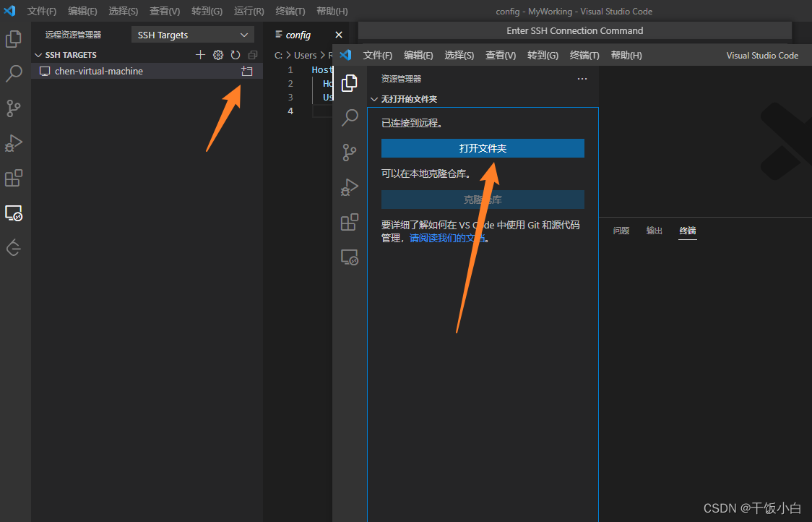The width and height of the screenshot is (812, 522).
Task: Click the VS Code logo in overlaid window
Action: (345, 54)
